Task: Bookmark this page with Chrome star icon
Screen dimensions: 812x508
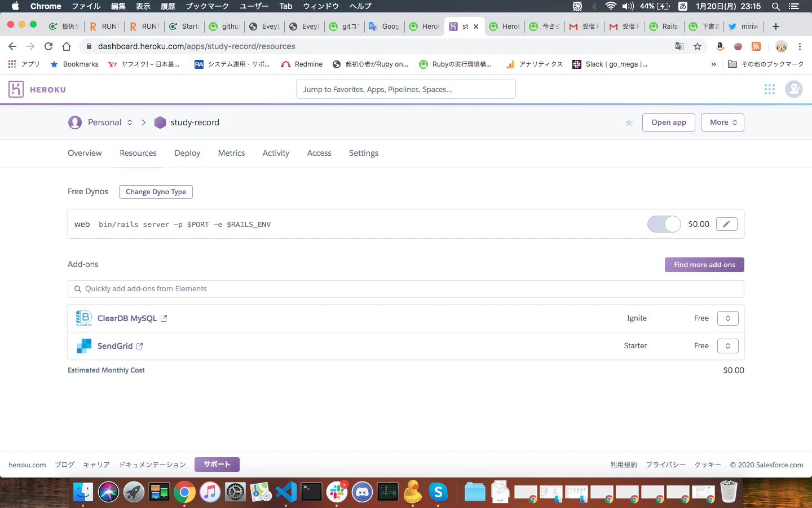Action: click(x=698, y=46)
